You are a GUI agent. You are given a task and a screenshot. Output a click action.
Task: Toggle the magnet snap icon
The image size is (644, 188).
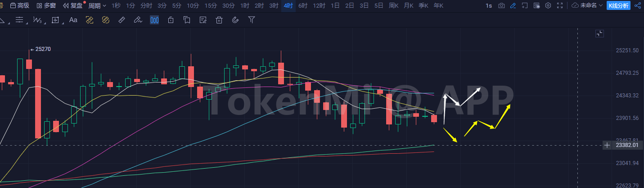pyautogui.click(x=234, y=20)
